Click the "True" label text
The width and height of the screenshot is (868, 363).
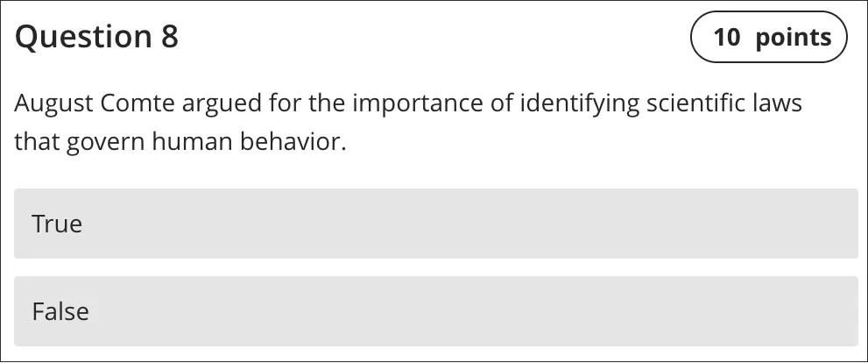click(x=57, y=224)
